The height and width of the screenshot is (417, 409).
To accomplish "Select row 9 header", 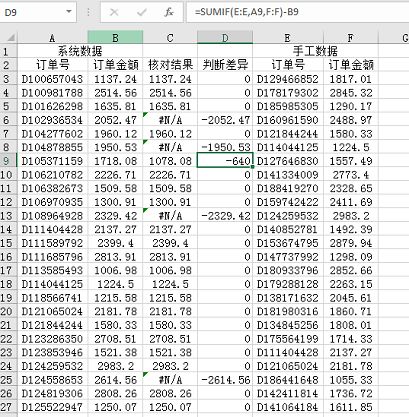I will pos(8,161).
